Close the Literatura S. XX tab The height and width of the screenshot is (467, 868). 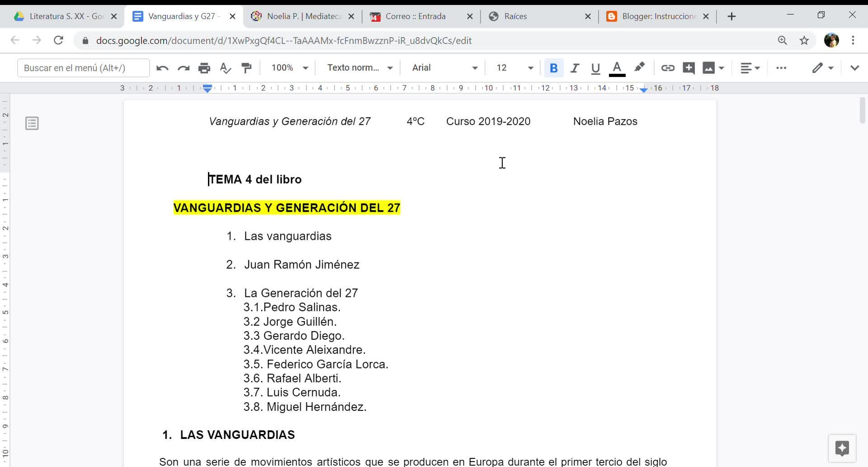pos(114,16)
